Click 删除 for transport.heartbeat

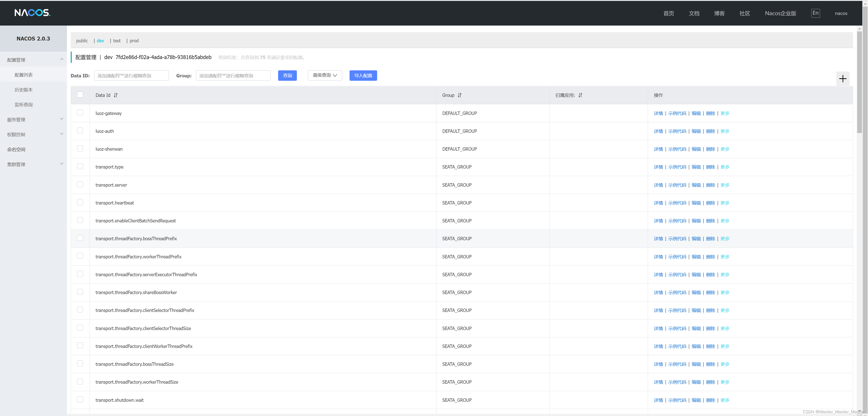[x=710, y=203]
